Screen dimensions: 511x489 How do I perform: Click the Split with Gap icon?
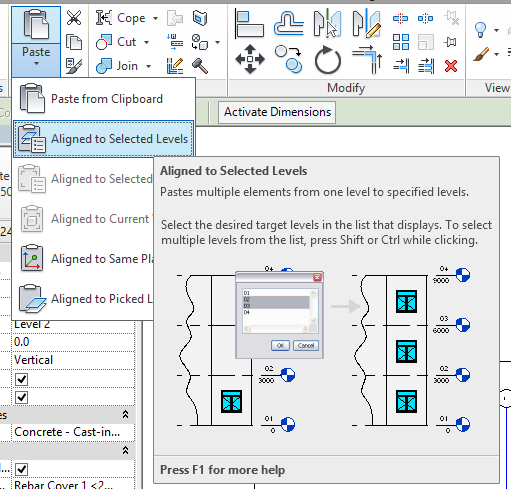[426, 18]
